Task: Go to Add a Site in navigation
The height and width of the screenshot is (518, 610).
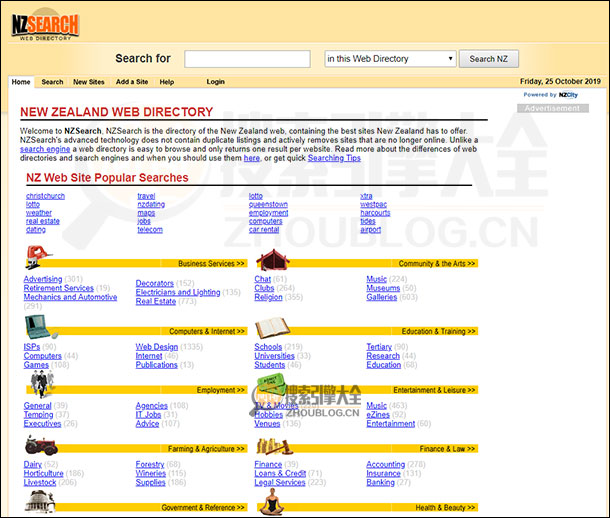Action: point(131,82)
